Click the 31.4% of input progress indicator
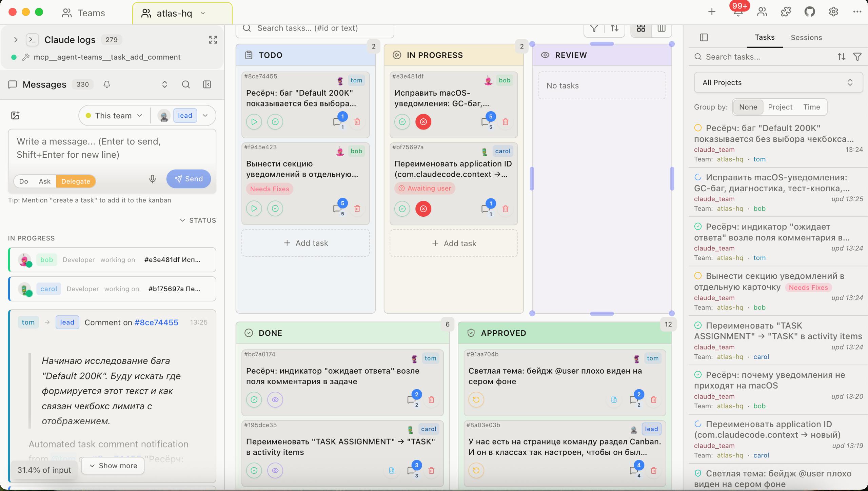Viewport: 868px width, 491px height. 44,470
